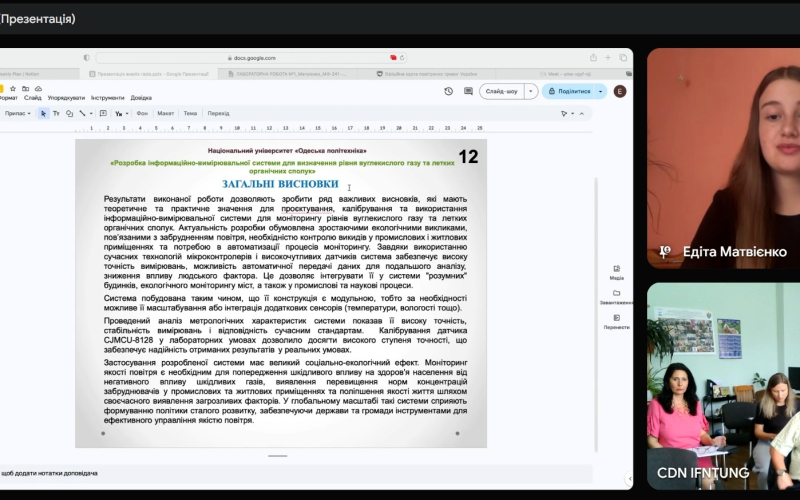Switch to the Google Презентації browser tab
800x500 pixels.
coord(149,74)
